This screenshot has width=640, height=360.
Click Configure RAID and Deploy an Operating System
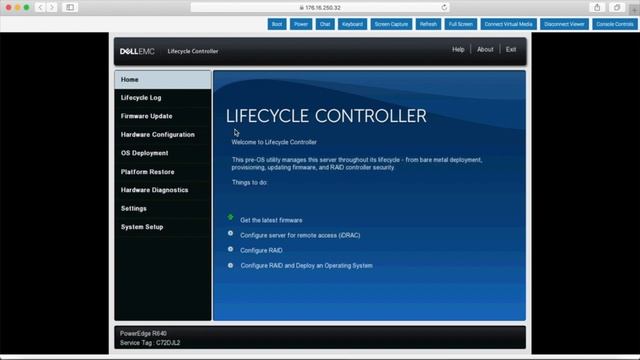[x=306, y=266]
